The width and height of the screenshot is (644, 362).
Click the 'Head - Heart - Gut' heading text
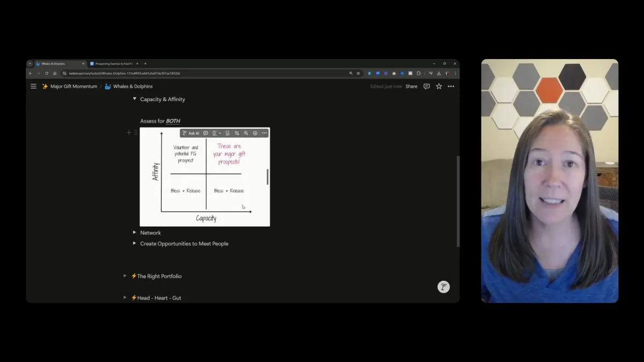point(159,298)
